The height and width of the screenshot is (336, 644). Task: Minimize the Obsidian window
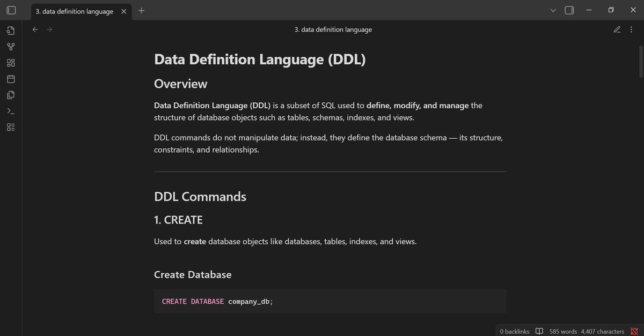(x=589, y=10)
